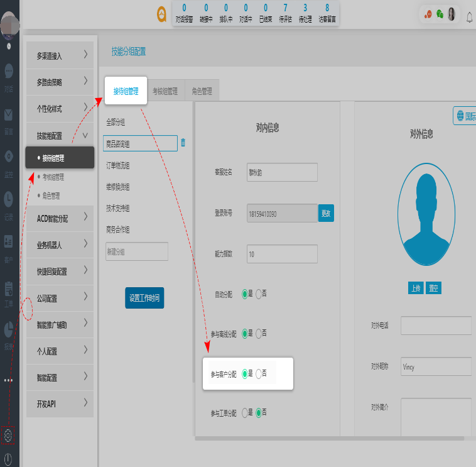
Task: Expand the ACD智能分配 menu
Action: click(60, 219)
